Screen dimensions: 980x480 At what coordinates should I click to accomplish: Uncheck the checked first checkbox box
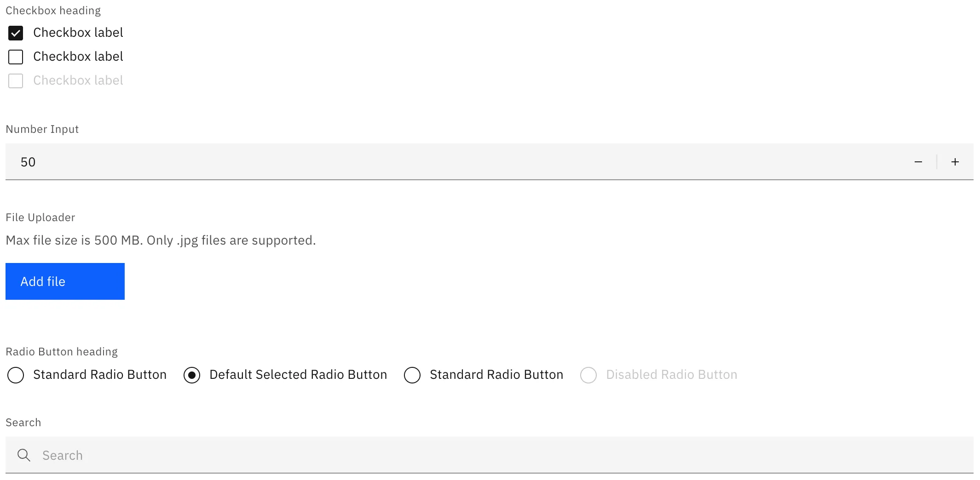[x=16, y=33]
